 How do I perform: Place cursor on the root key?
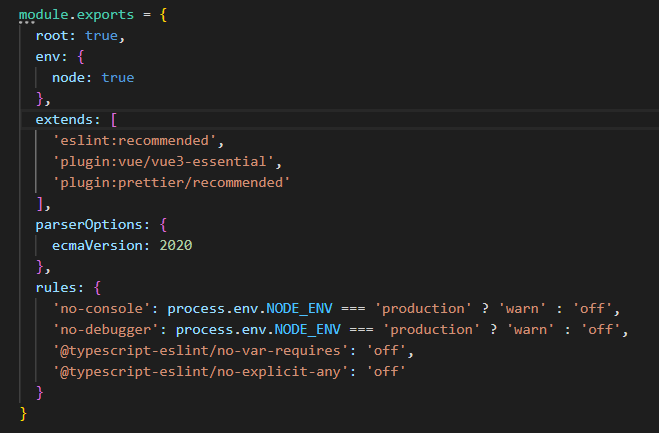click(x=52, y=34)
